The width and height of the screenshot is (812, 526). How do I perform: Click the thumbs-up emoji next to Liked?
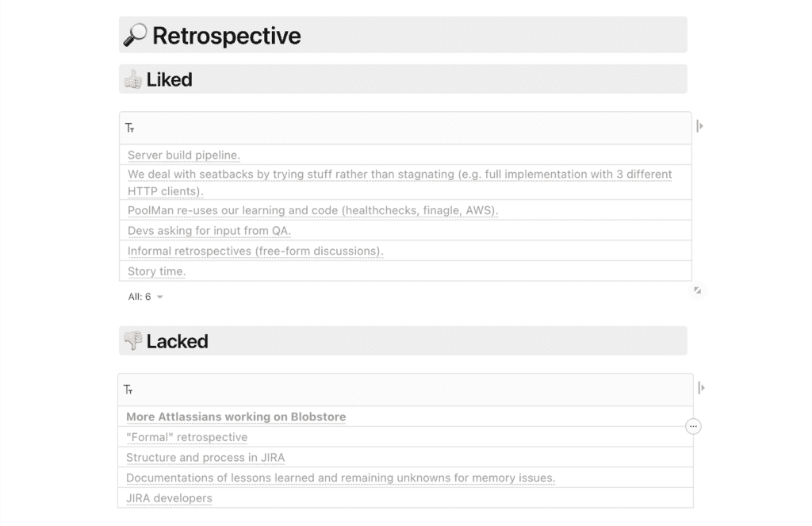(135, 79)
